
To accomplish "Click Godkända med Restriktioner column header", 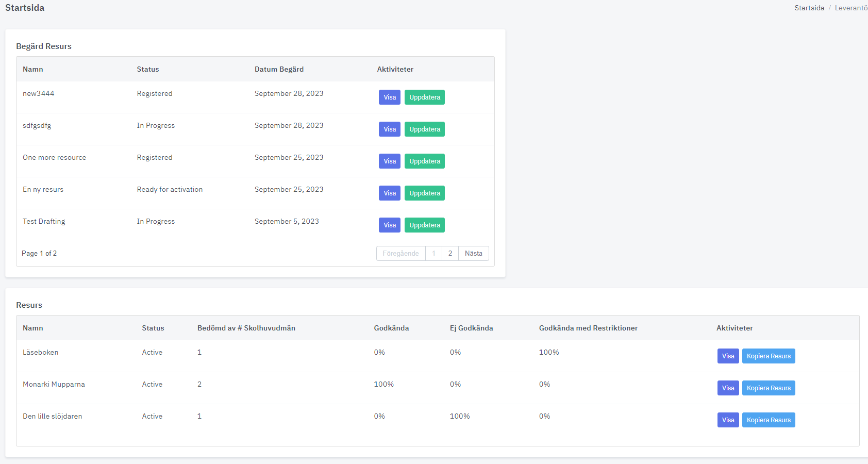I will pos(588,328).
